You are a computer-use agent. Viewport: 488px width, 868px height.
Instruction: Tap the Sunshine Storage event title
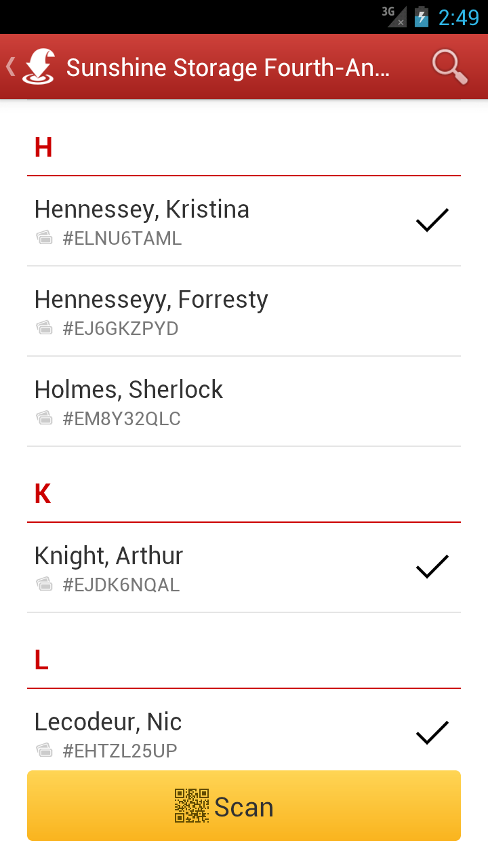coord(228,67)
